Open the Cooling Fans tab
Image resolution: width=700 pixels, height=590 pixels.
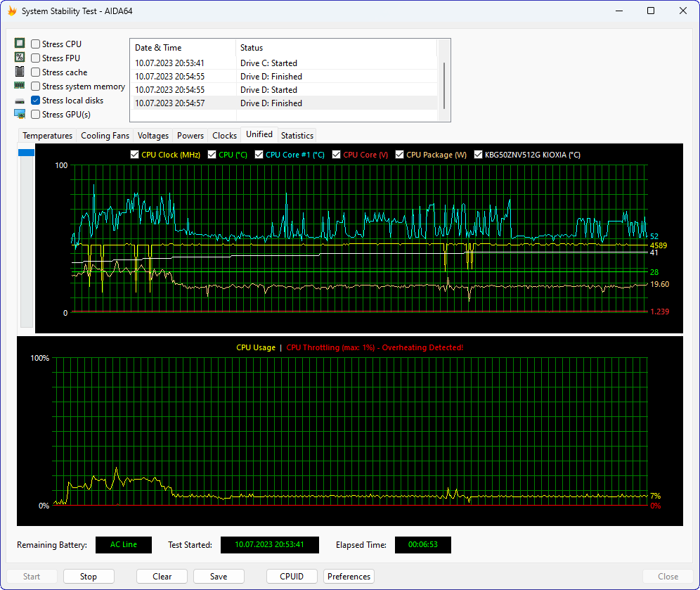pyautogui.click(x=105, y=135)
